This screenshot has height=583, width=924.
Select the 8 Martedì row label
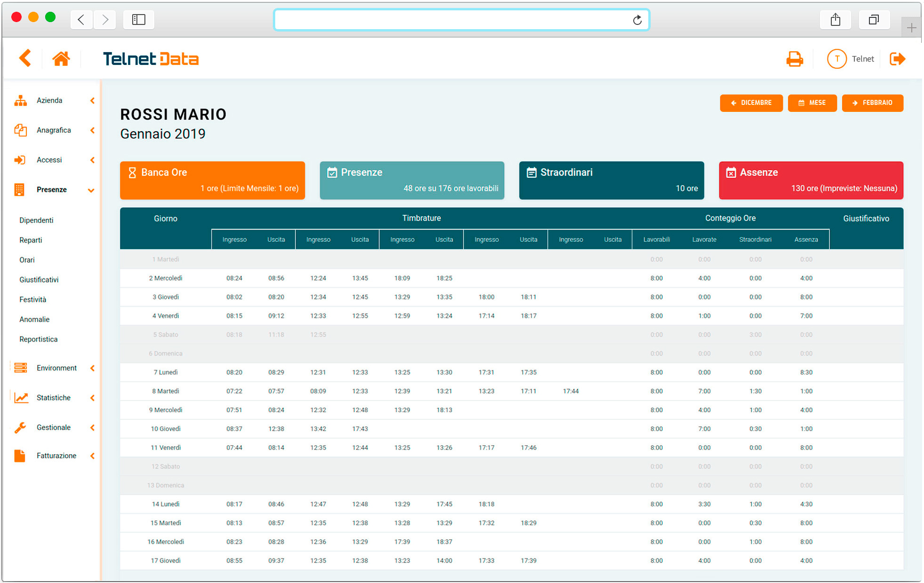[x=166, y=391]
